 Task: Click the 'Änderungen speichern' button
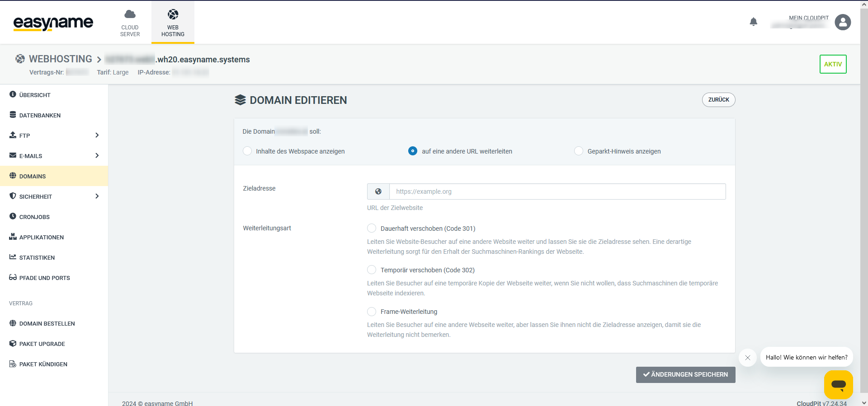[x=685, y=374]
